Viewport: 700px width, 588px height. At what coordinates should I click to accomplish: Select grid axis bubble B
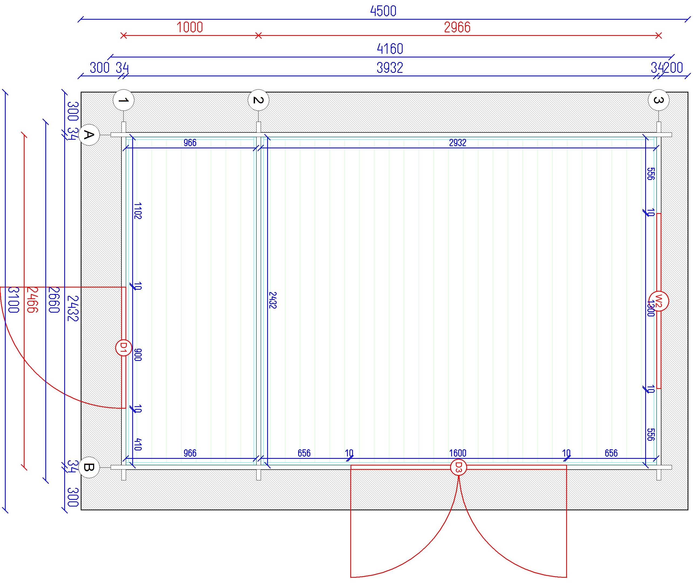[x=89, y=467]
